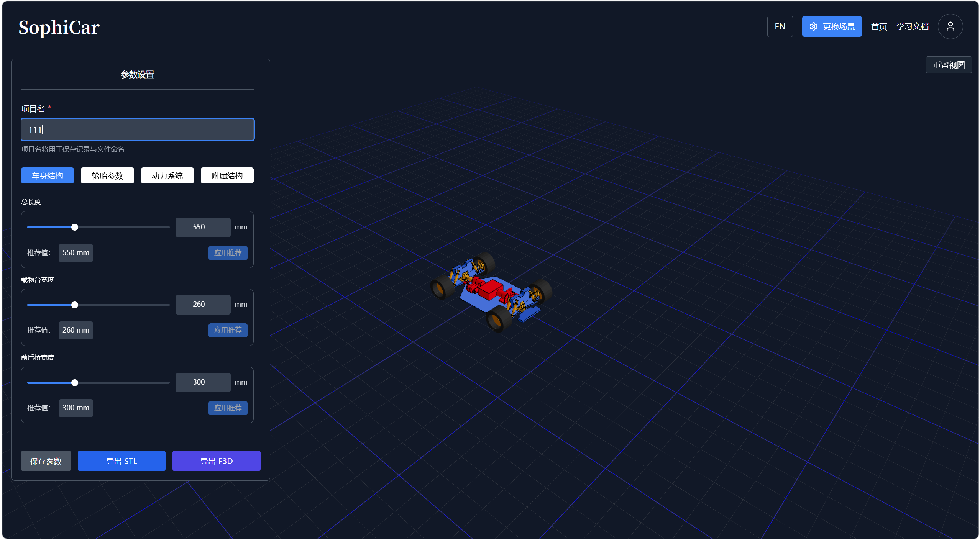
Task: Show the 附属结构 tab
Action: point(227,175)
